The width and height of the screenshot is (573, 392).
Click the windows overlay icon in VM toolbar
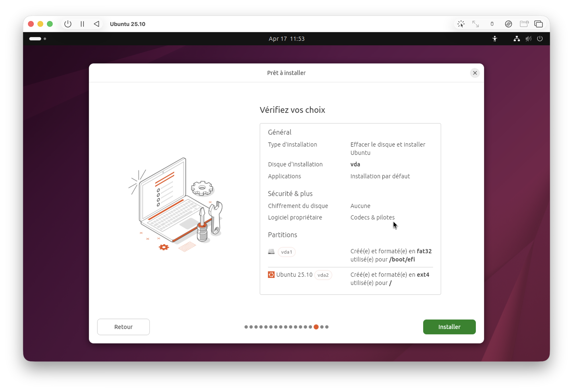tap(538, 24)
